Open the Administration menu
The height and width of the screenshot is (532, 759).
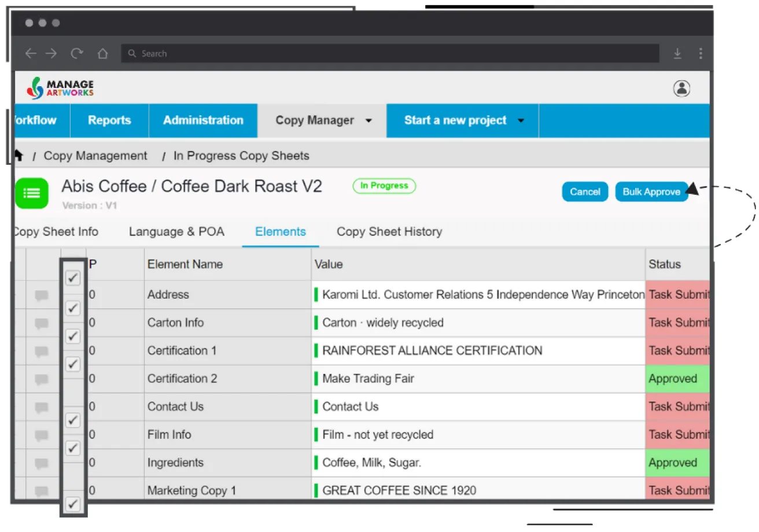coord(203,120)
